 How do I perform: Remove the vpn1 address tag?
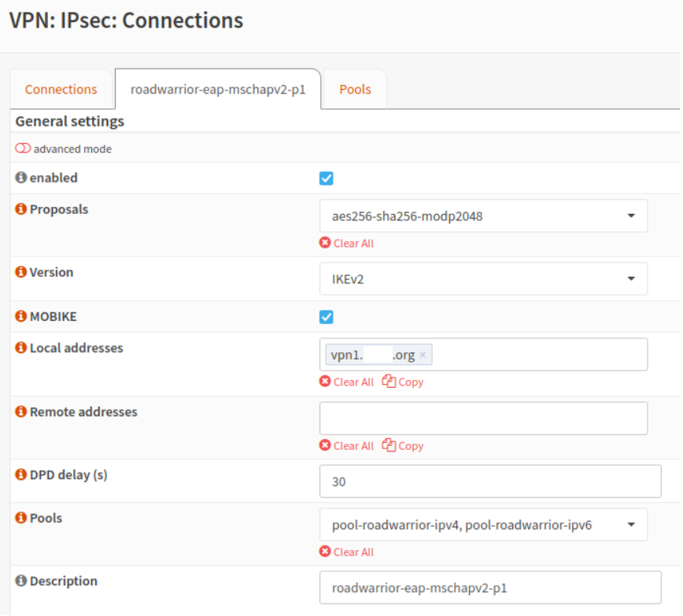pos(423,354)
